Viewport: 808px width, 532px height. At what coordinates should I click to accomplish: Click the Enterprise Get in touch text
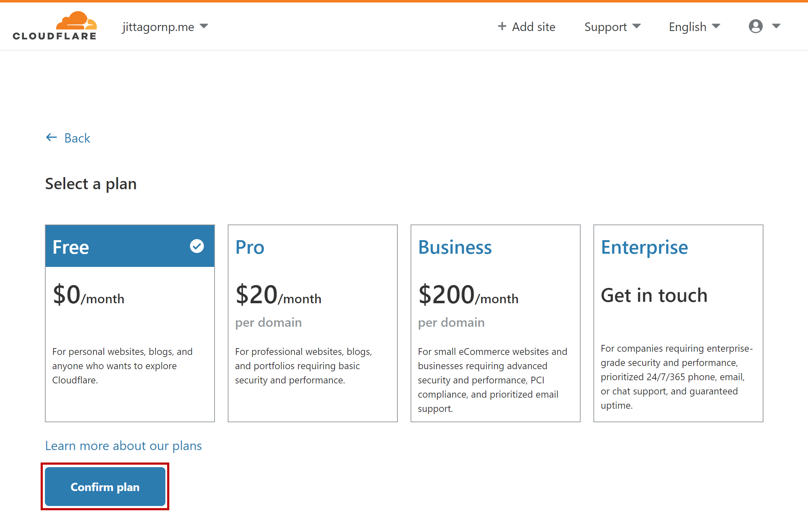point(654,295)
